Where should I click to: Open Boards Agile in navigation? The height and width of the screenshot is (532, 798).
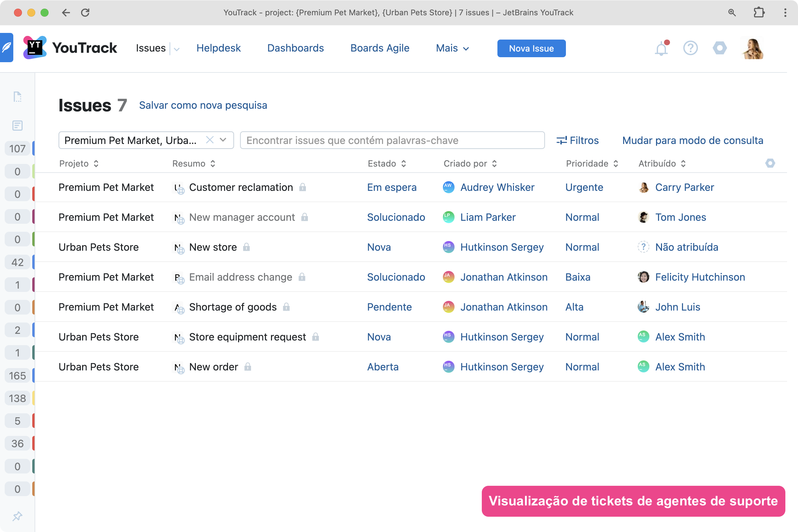tap(380, 48)
